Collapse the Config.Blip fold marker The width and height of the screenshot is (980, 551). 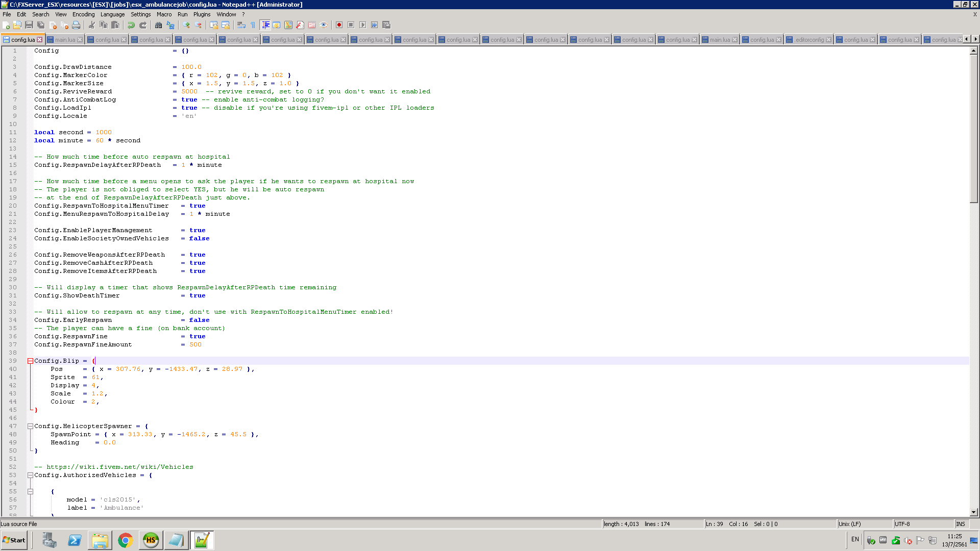coord(30,361)
